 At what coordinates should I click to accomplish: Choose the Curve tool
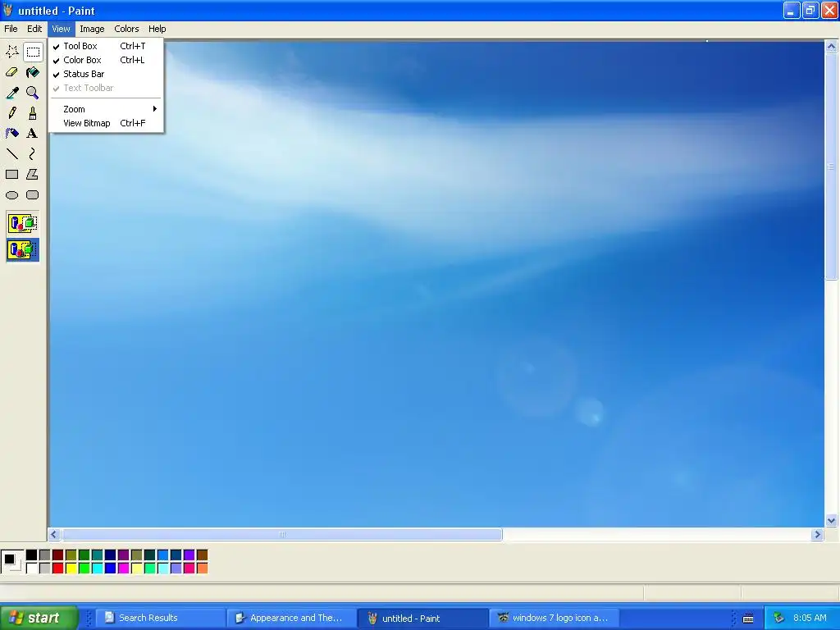click(x=33, y=153)
